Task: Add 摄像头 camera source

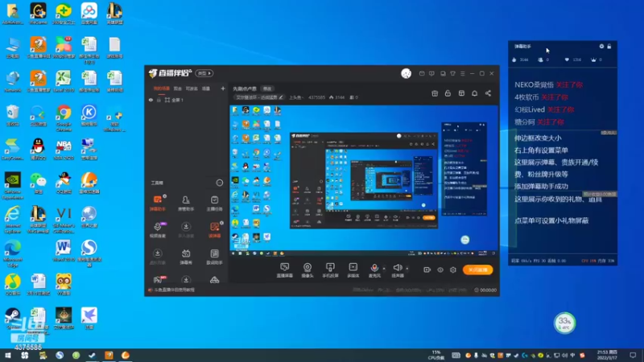Action: [308, 270]
